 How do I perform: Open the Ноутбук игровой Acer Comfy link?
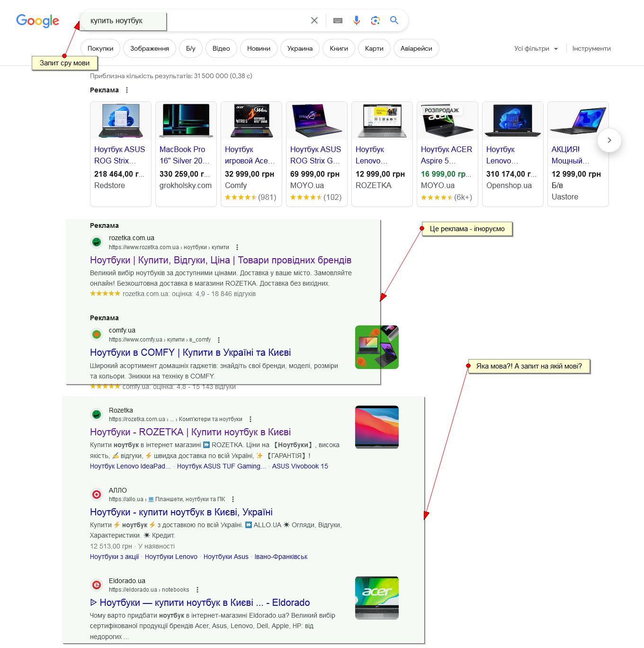pos(250,155)
